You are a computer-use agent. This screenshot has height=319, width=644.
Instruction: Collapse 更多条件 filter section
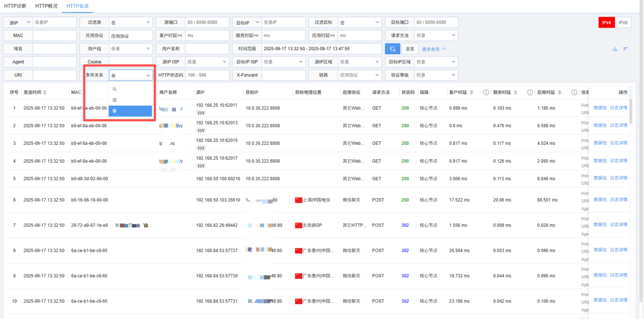click(434, 49)
